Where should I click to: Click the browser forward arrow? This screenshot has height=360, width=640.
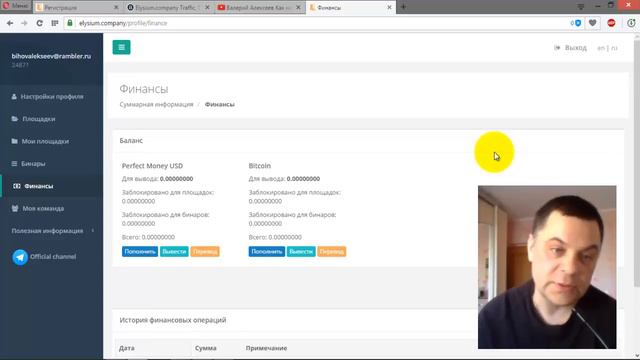tap(24, 23)
